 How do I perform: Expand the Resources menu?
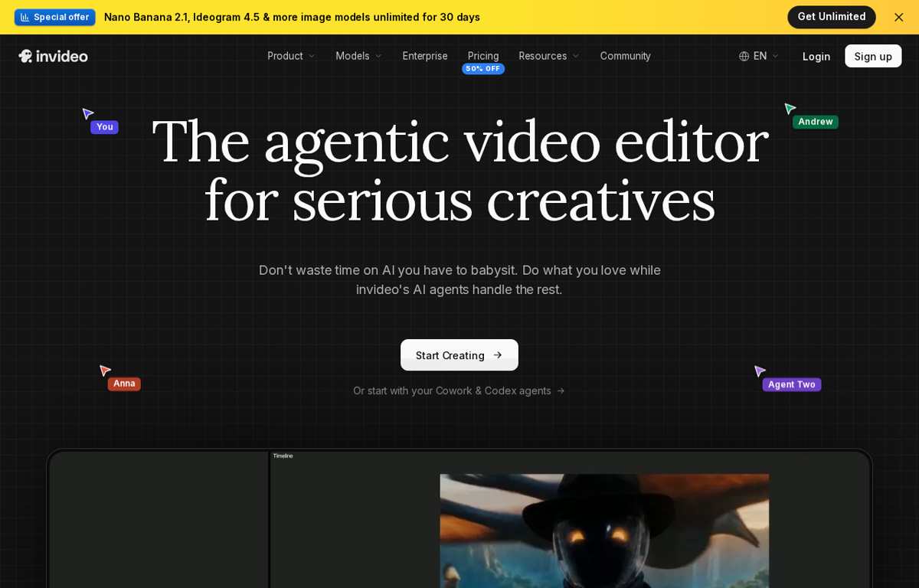click(549, 56)
